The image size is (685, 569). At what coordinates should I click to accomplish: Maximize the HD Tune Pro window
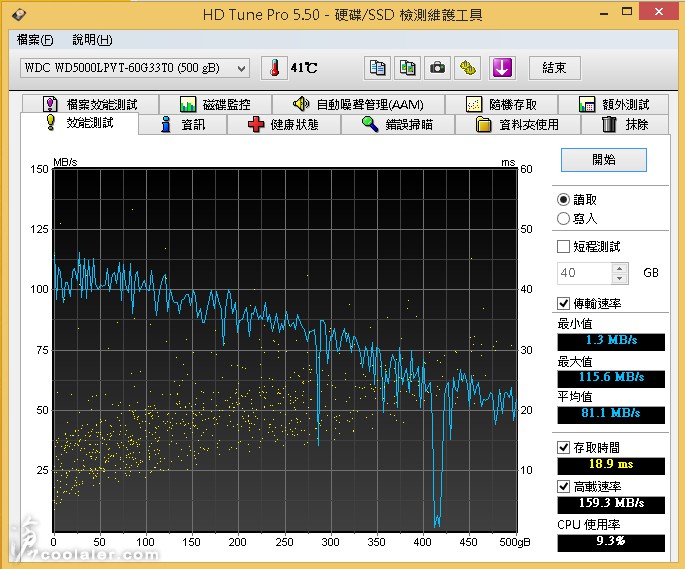coord(627,12)
